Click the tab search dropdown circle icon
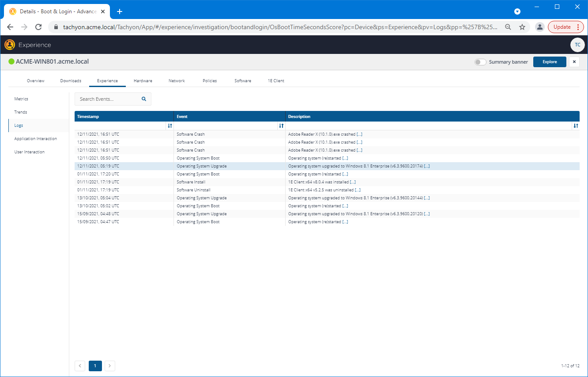 517,11
